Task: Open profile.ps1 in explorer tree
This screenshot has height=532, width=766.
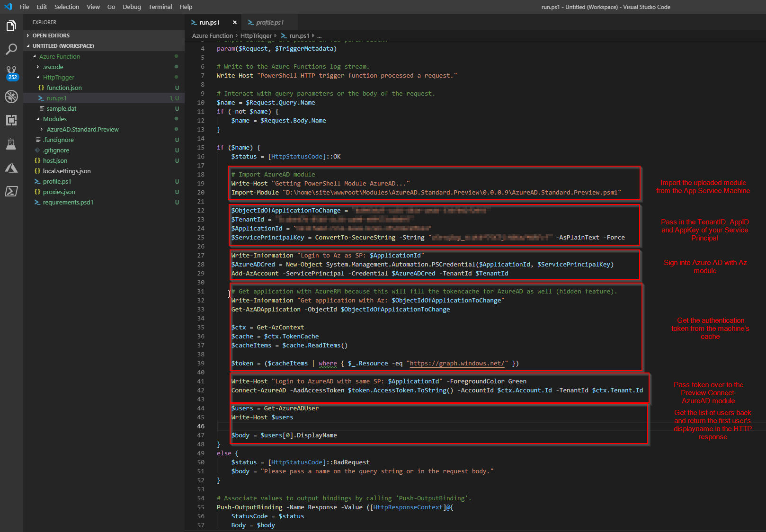Action: tap(104, 181)
